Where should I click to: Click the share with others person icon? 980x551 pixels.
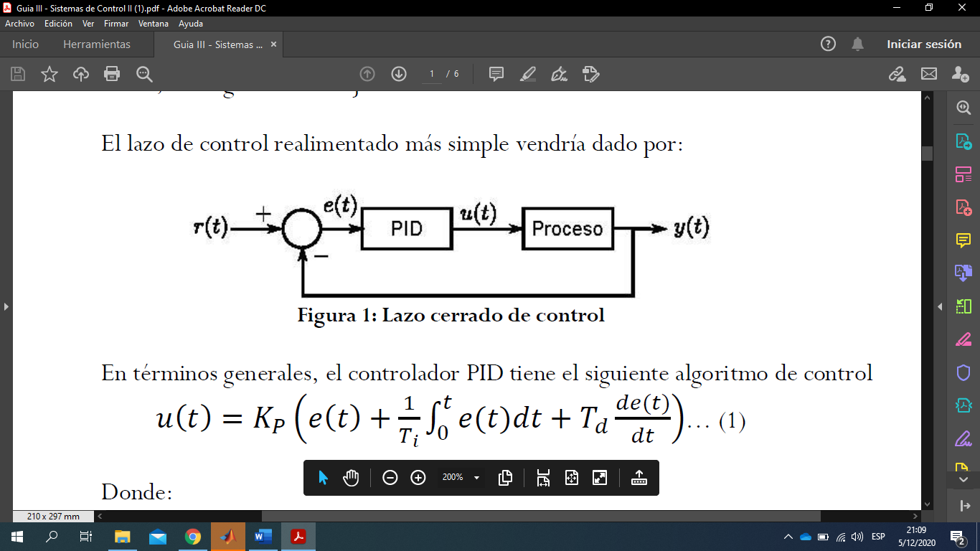(x=961, y=74)
